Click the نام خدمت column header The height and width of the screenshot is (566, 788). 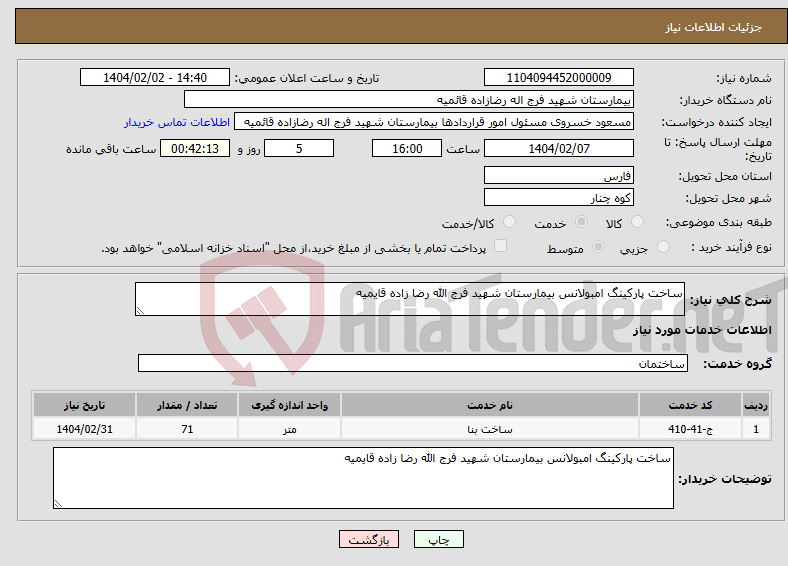tap(489, 405)
